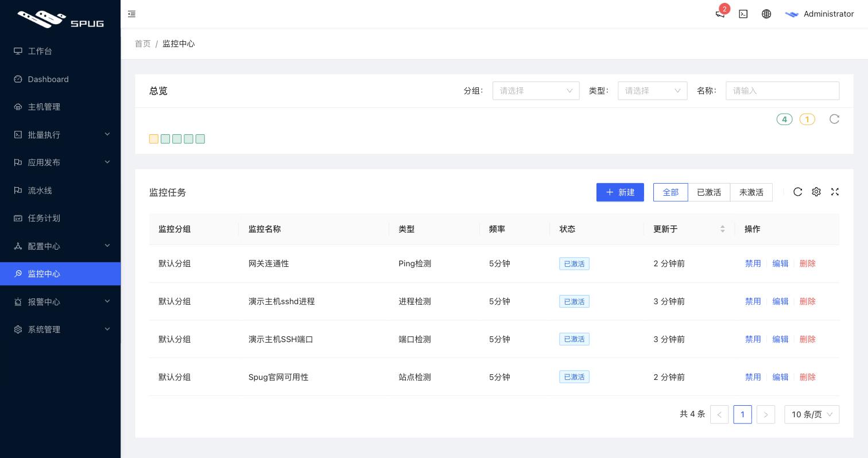Select page 1 in pagination
The image size is (868, 458).
point(742,414)
